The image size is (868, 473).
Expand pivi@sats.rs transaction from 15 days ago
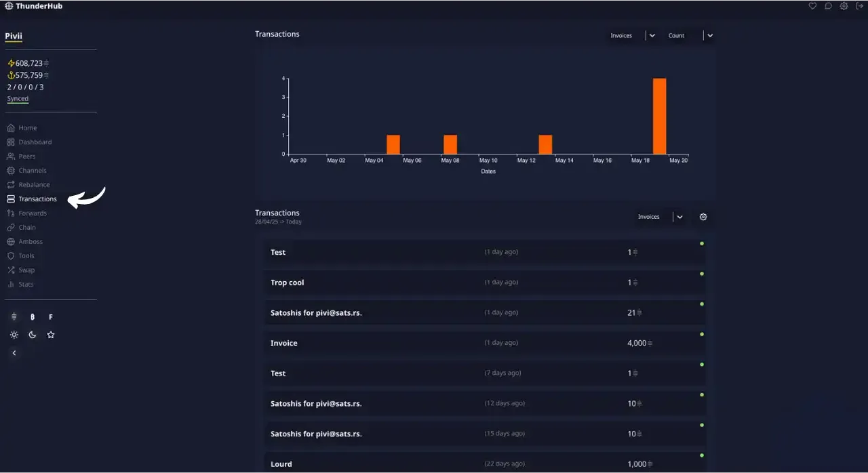tap(485, 434)
